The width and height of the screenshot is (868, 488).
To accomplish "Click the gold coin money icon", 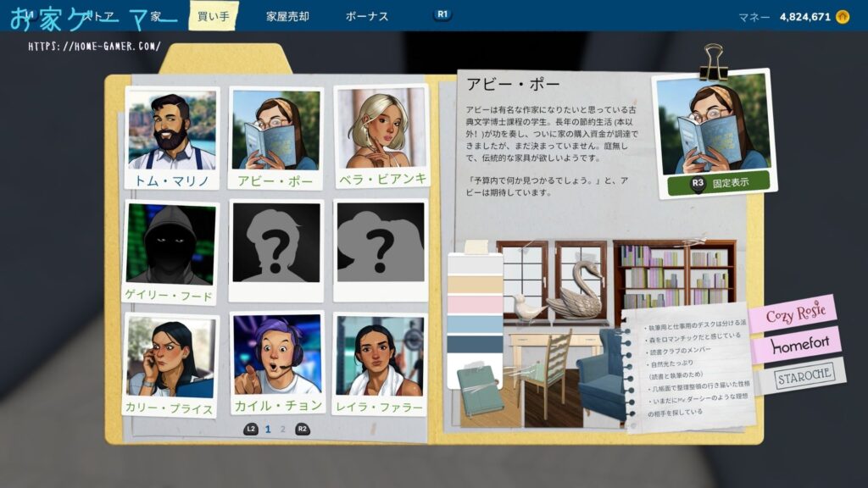I will (x=842, y=17).
